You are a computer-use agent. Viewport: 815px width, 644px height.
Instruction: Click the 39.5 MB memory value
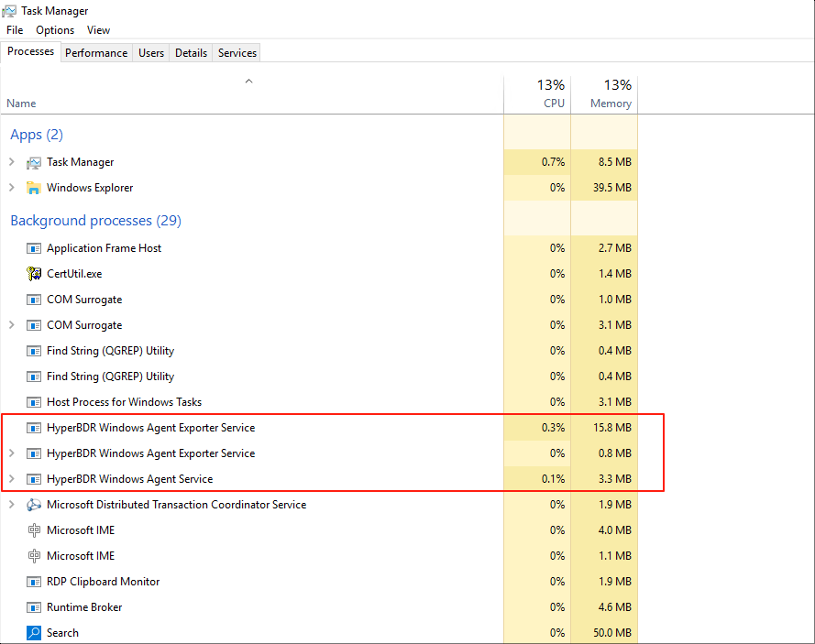(612, 188)
